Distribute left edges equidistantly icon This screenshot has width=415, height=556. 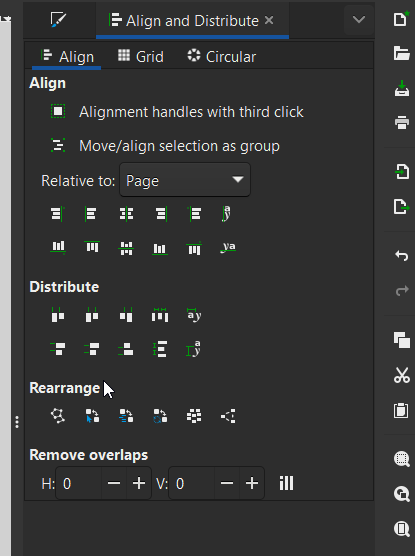click(x=58, y=315)
